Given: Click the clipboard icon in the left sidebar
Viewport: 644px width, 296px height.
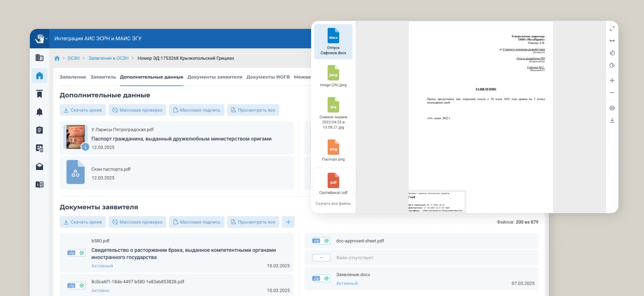Looking at the screenshot, I should (39, 130).
